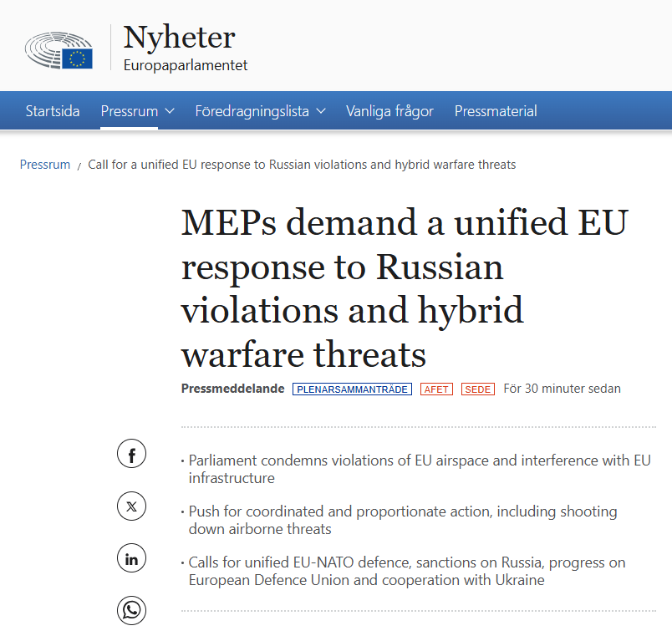Go to Vanliga frågor

tap(389, 111)
